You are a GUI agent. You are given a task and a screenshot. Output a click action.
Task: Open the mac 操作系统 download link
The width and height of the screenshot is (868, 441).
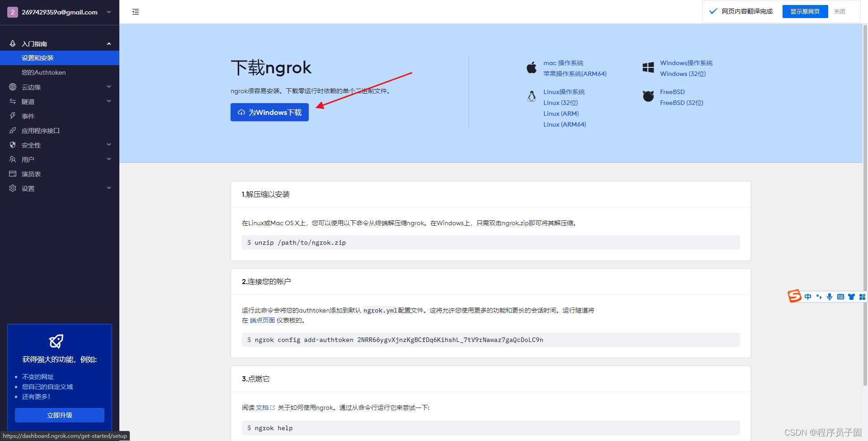563,63
